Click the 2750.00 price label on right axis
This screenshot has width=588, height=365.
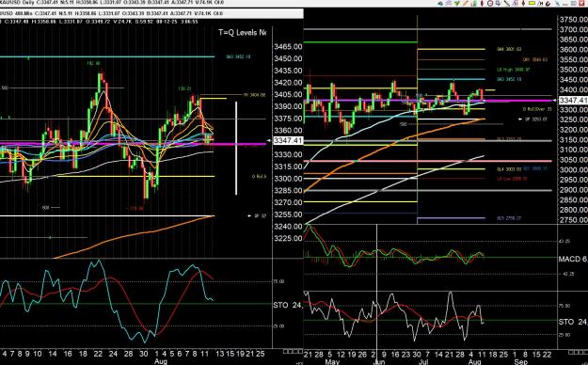(573, 220)
